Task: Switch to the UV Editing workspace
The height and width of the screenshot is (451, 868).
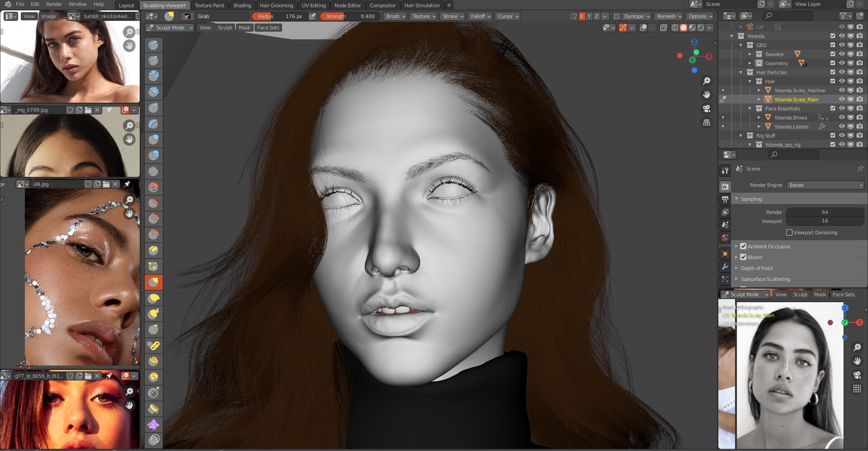Action: click(x=314, y=5)
